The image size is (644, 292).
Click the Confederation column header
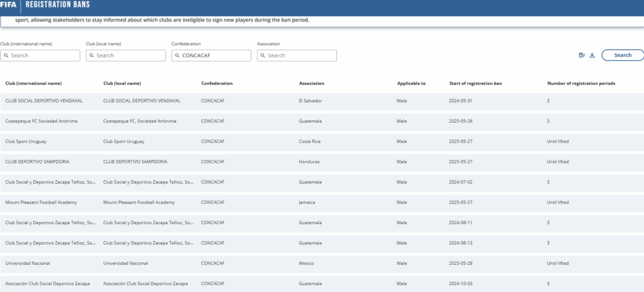click(217, 84)
